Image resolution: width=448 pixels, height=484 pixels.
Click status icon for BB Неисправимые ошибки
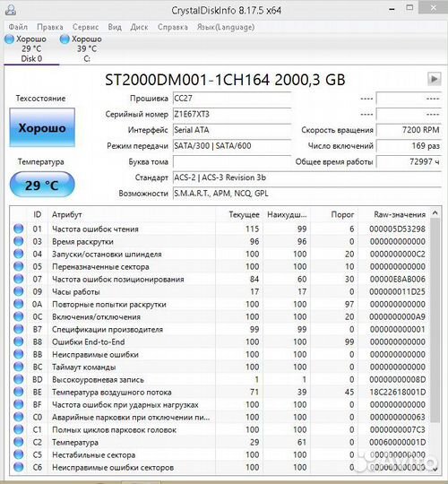pyautogui.click(x=19, y=354)
